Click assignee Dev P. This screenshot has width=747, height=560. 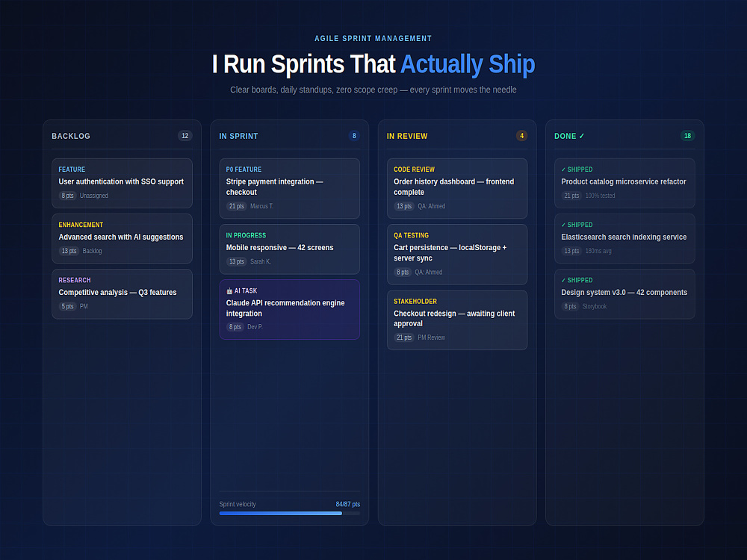point(255,327)
